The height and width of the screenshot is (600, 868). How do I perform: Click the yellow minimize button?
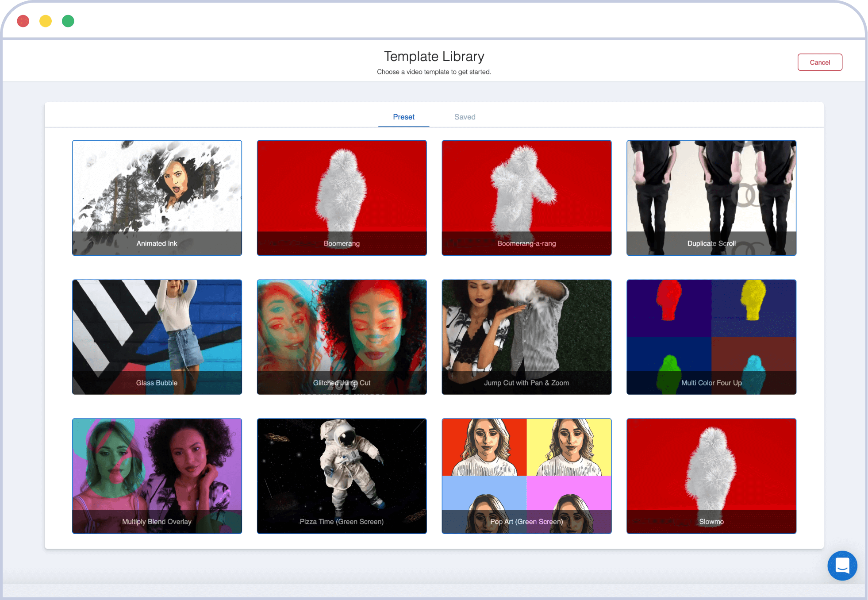[45, 20]
